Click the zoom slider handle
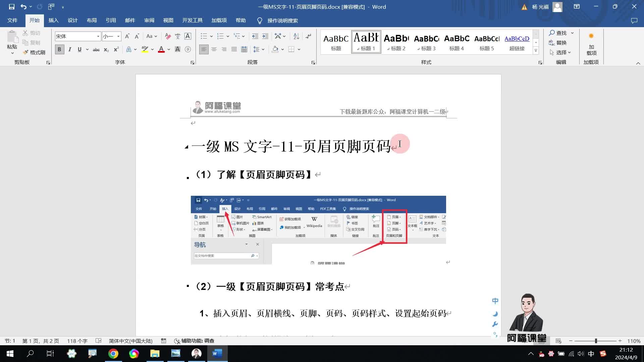 click(x=596, y=341)
